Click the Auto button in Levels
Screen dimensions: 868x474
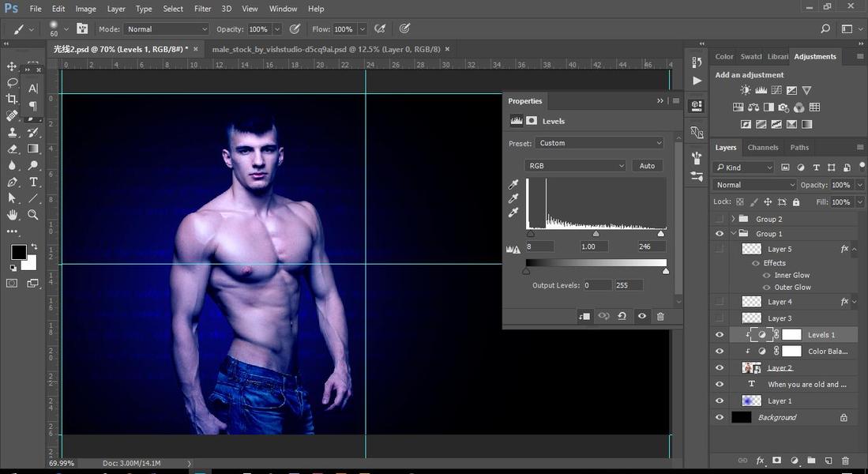[x=647, y=166]
